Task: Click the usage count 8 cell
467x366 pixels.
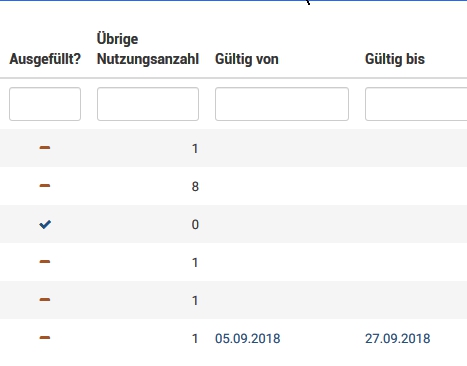Action: [195, 187]
